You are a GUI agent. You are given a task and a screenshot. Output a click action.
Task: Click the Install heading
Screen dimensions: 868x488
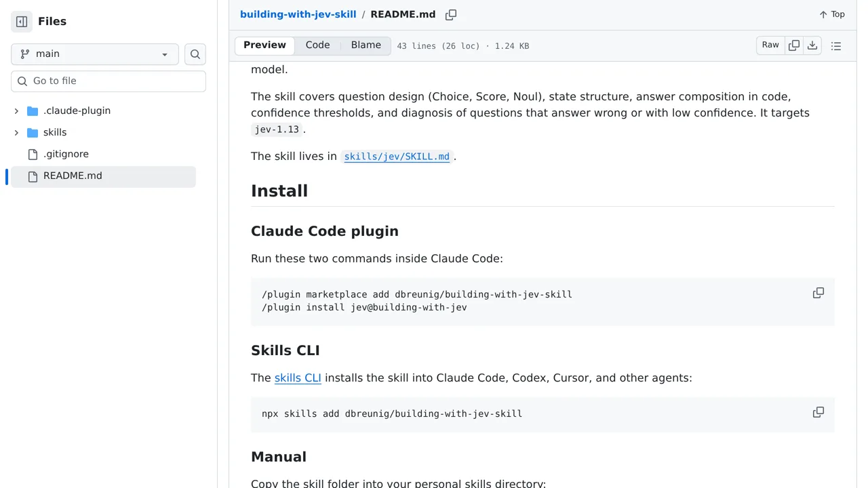[x=279, y=191]
